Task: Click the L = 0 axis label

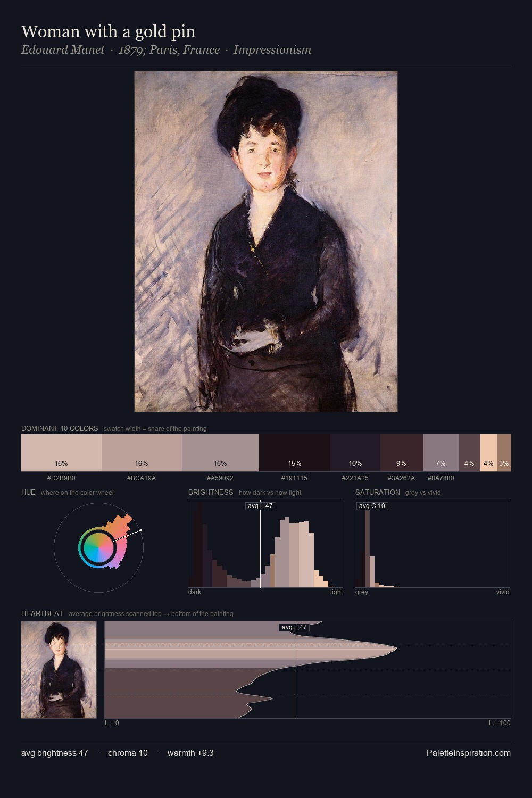Action: (x=112, y=723)
